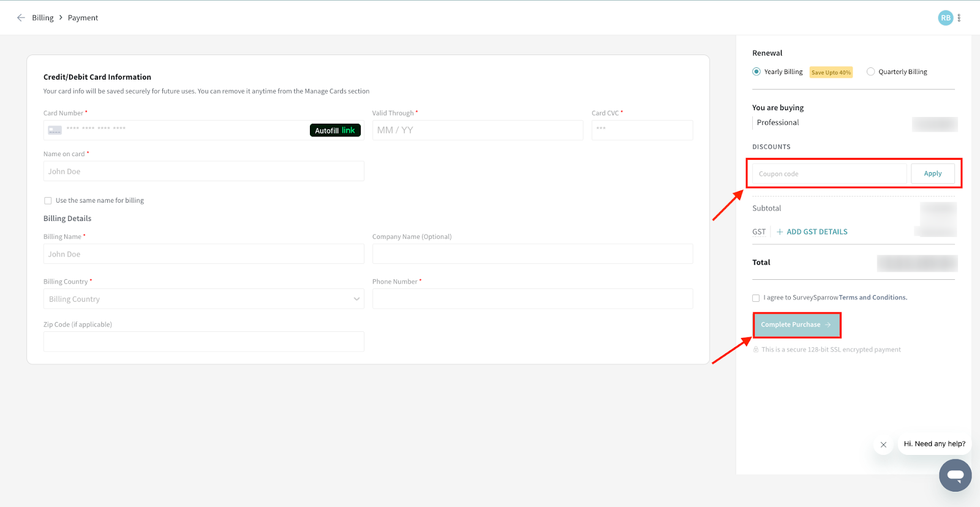The height and width of the screenshot is (507, 980).
Task: Focus the Coupon code input
Action: [x=829, y=174]
